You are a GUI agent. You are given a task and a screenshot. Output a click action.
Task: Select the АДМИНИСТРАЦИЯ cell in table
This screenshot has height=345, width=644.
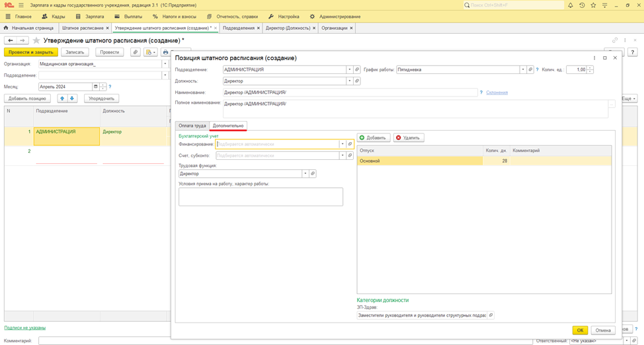[x=67, y=136]
